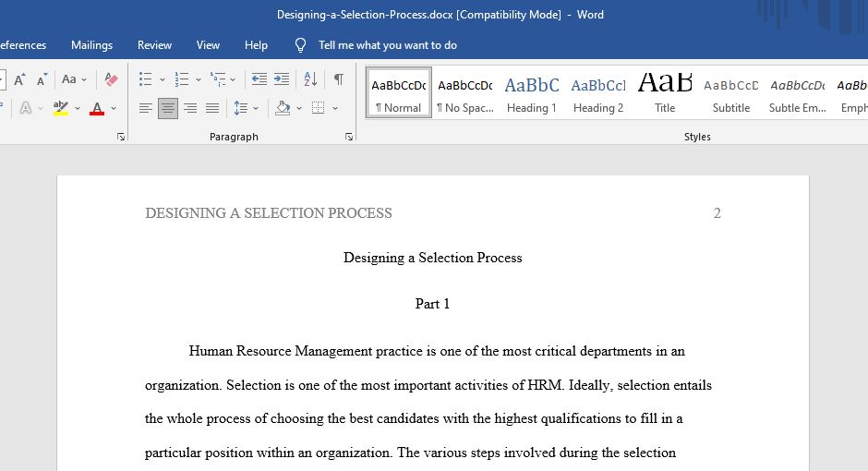Screen dimensions: 868x471
Task: Open the line spacing dropdown arrow
Action: pos(256,108)
